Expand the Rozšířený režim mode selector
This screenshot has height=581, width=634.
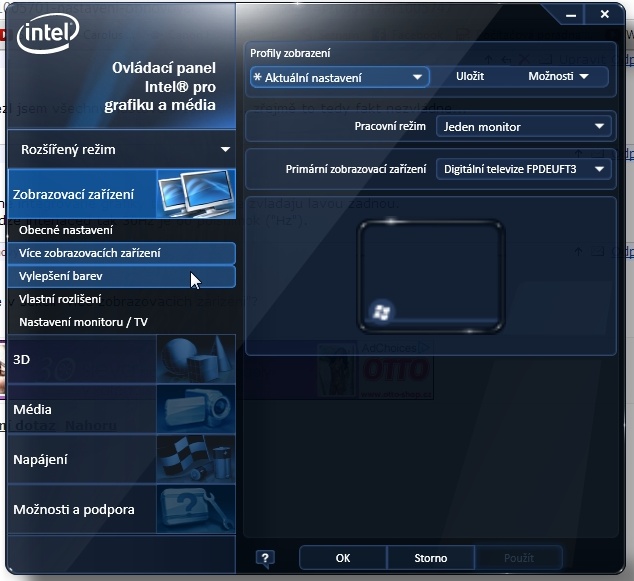click(x=122, y=150)
